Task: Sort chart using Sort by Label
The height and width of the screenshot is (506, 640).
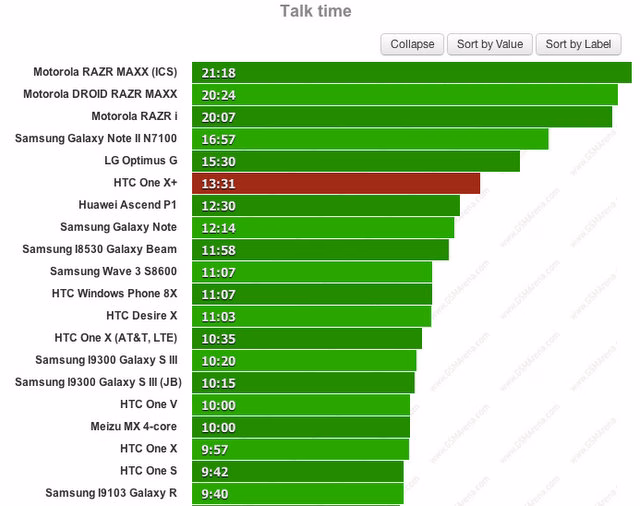Action: click(578, 44)
